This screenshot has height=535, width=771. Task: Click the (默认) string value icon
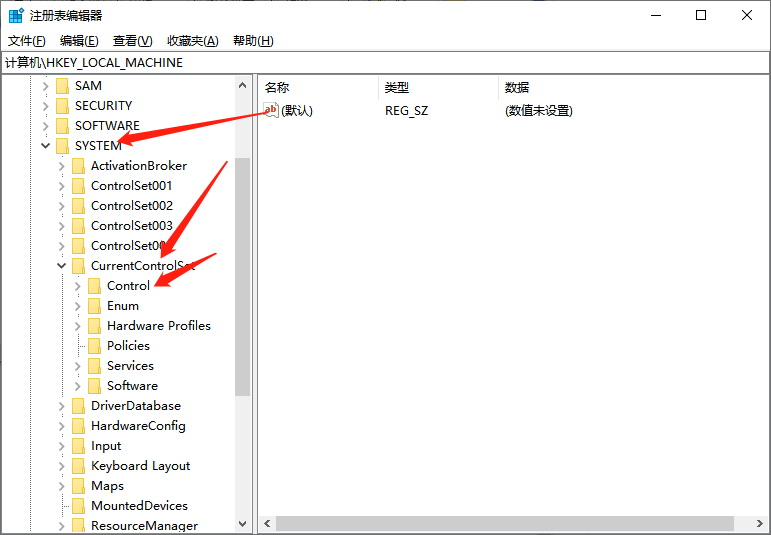click(x=271, y=110)
